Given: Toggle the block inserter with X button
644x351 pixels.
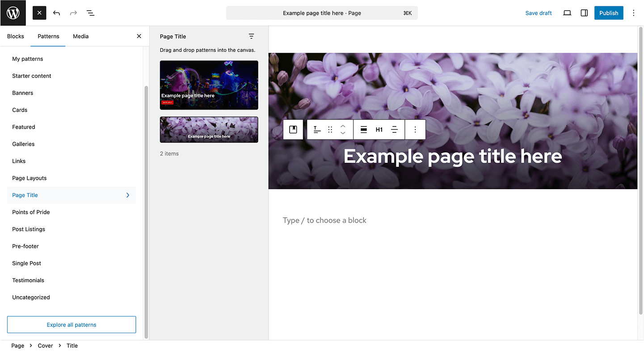Looking at the screenshot, I should [x=39, y=13].
